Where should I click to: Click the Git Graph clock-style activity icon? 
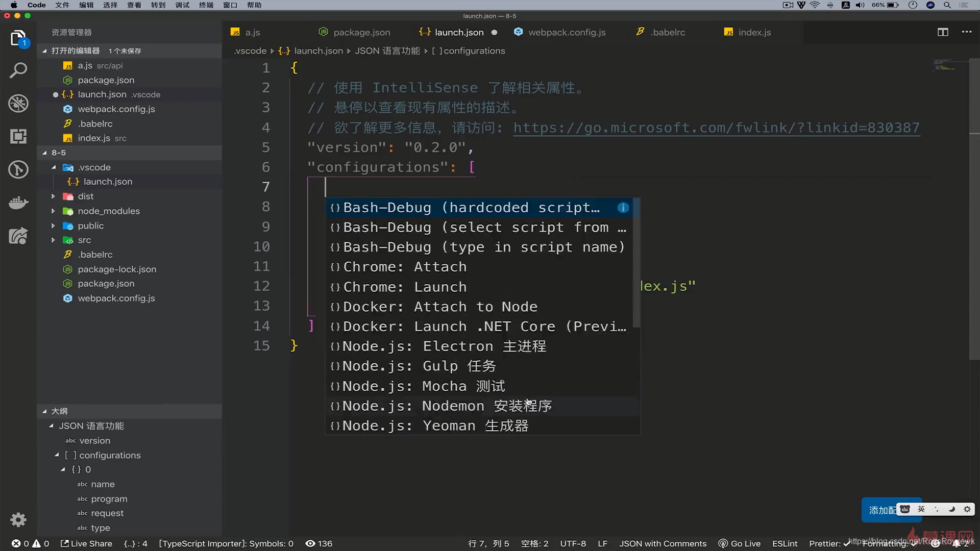pos(18,169)
